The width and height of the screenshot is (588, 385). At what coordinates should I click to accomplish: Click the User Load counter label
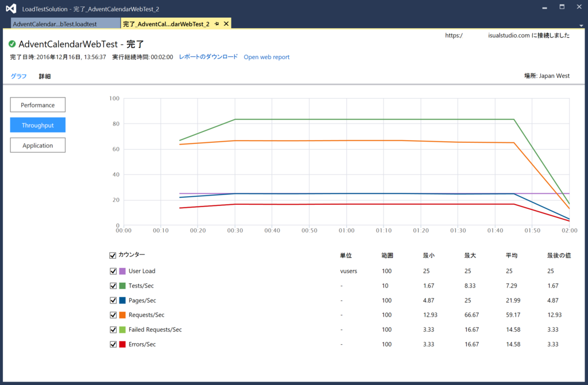coord(142,271)
